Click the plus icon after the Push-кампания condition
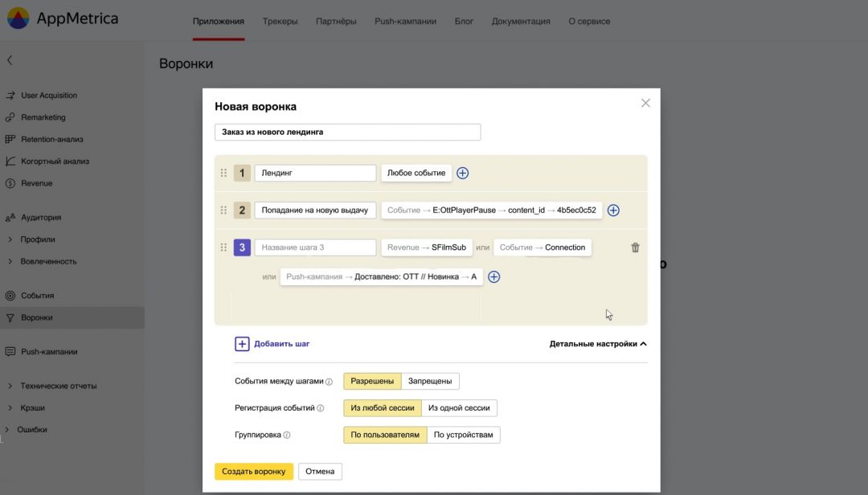Screen dimensions: 868x495 pos(494,276)
